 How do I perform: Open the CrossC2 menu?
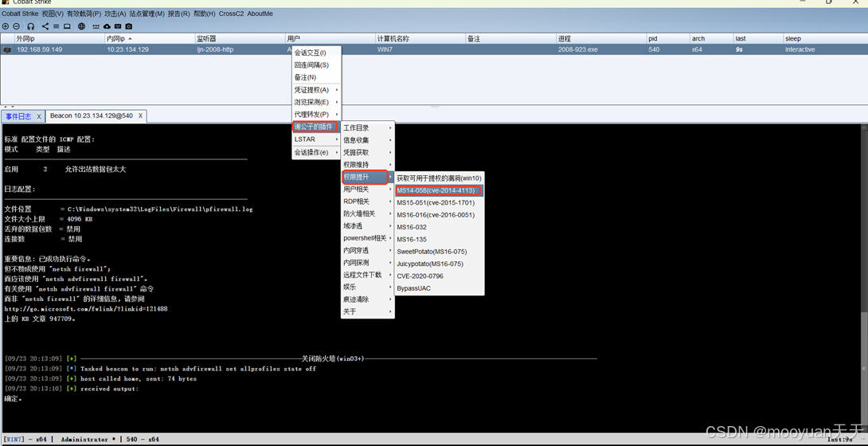[x=232, y=14]
